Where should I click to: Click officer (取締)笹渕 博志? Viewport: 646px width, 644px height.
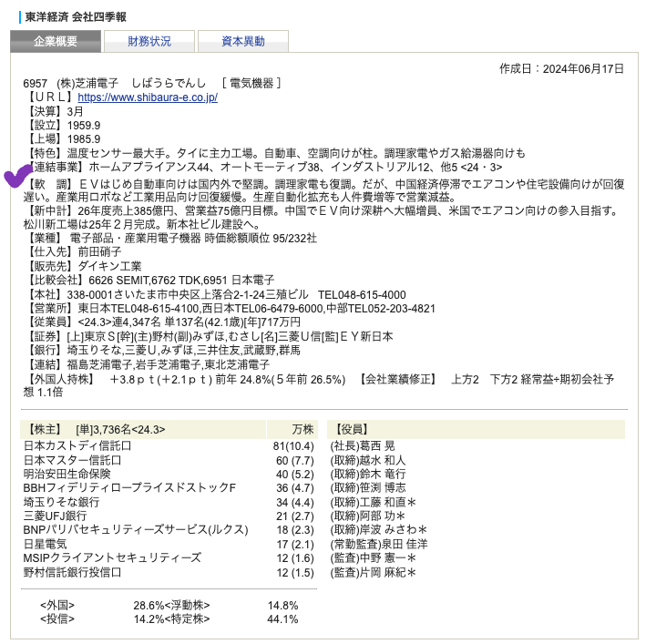368,488
